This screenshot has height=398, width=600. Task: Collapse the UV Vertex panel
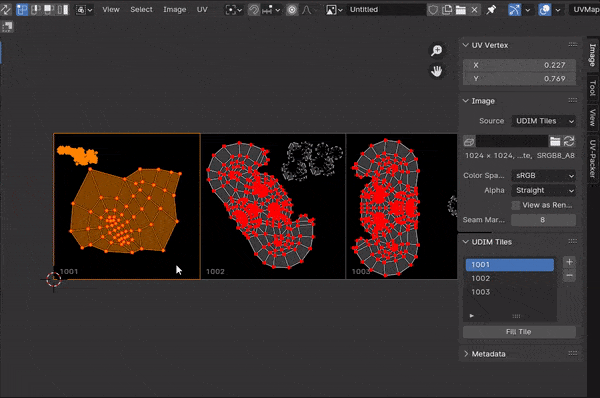(466, 45)
